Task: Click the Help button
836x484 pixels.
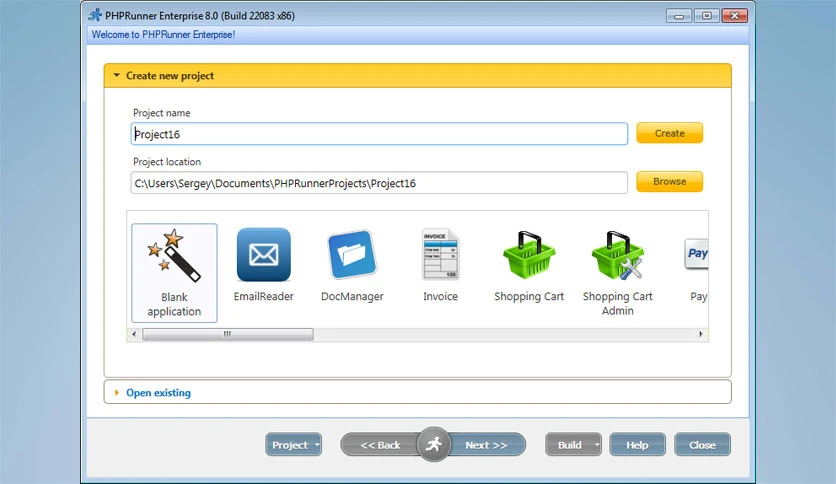Action: pos(637,445)
